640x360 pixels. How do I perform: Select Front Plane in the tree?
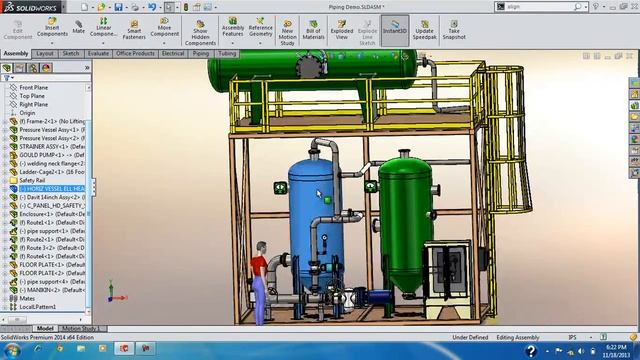click(33, 87)
